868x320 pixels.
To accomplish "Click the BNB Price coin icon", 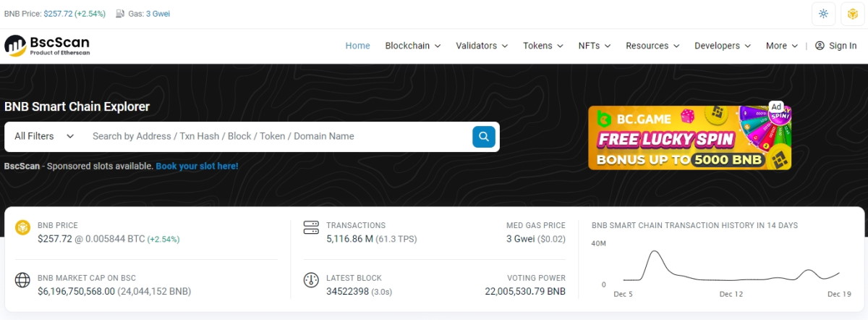I will point(22,228).
